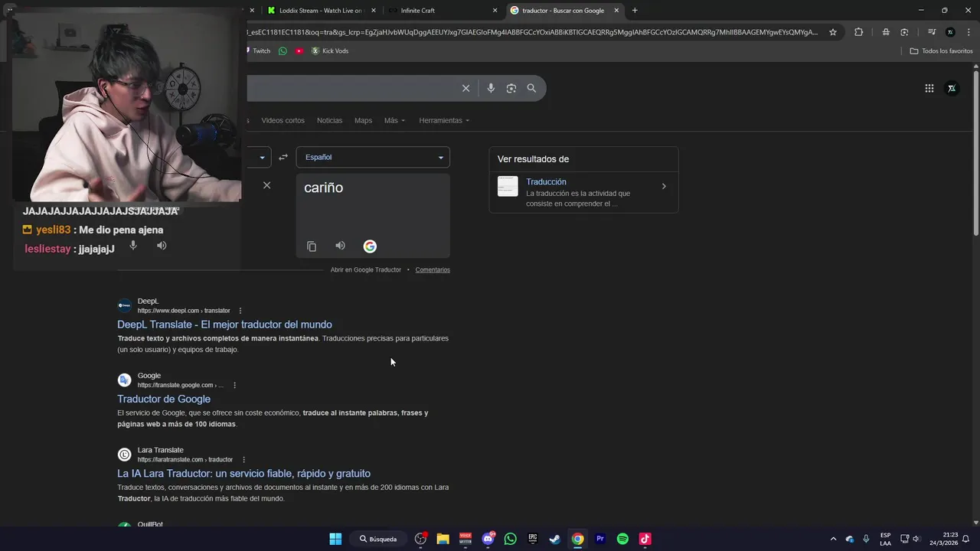Bookmark this page with star icon
Screen dimensions: 980x551
point(833,32)
